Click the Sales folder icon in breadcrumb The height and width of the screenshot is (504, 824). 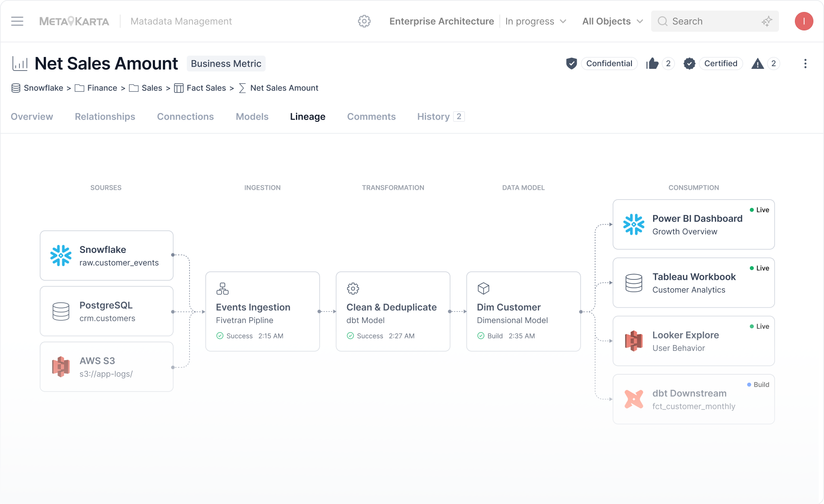point(134,88)
